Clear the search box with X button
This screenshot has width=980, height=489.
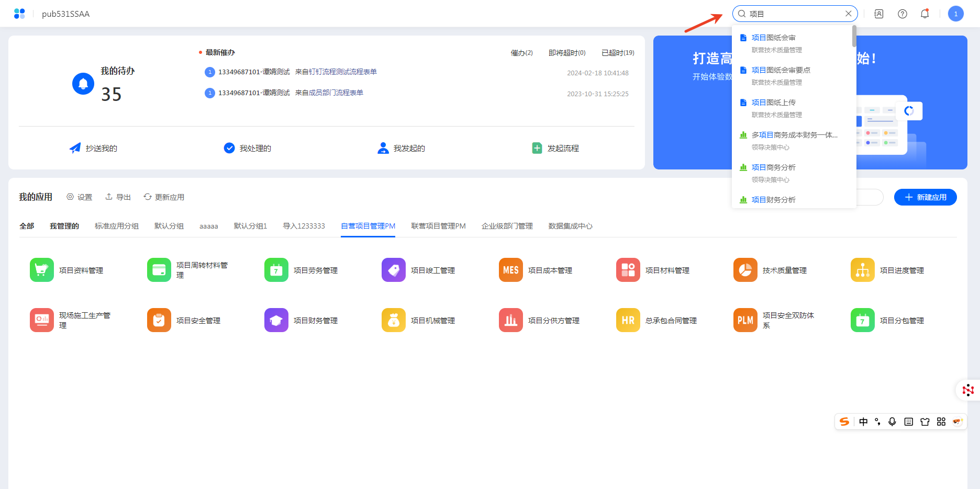848,14
